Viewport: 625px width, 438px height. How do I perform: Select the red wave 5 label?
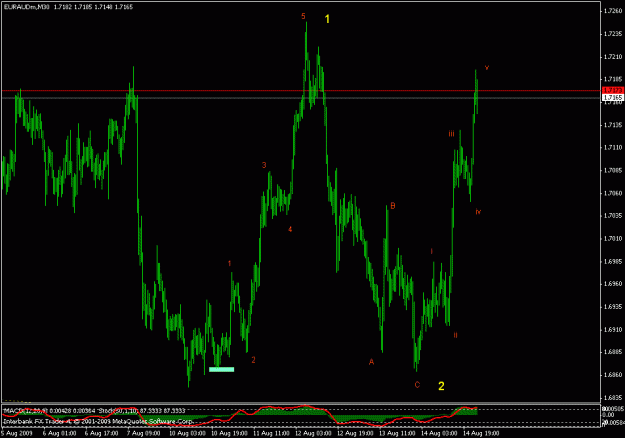(303, 16)
